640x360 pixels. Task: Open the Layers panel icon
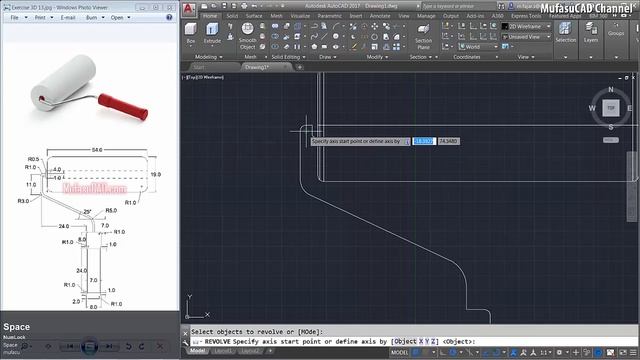(x=591, y=29)
